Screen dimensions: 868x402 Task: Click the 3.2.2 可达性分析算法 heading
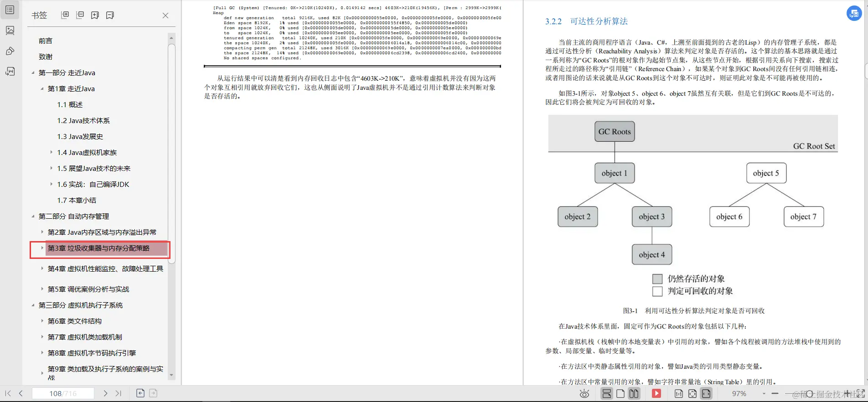(x=586, y=21)
